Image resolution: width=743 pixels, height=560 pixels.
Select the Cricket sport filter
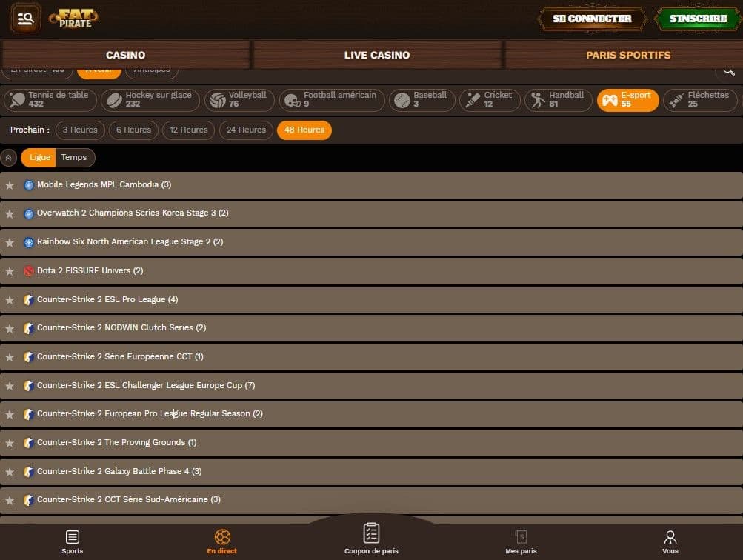coord(489,100)
